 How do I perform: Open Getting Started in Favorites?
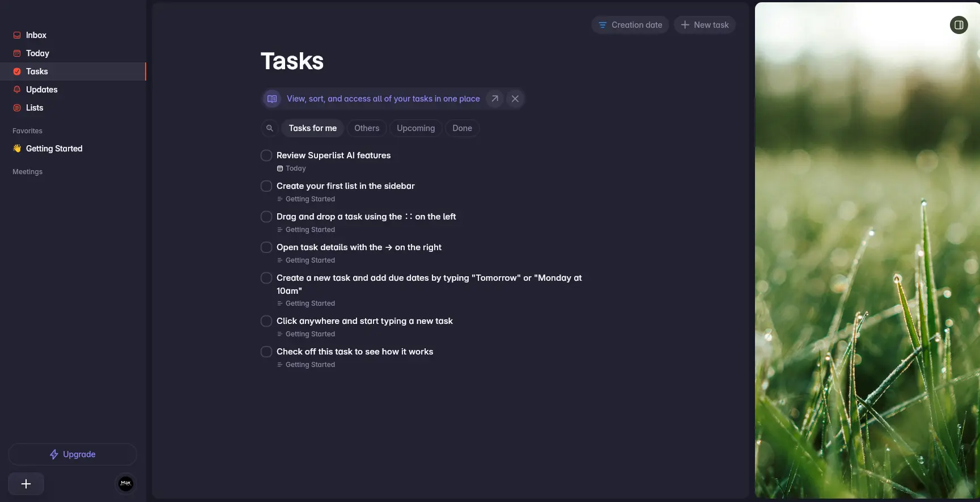click(x=54, y=149)
